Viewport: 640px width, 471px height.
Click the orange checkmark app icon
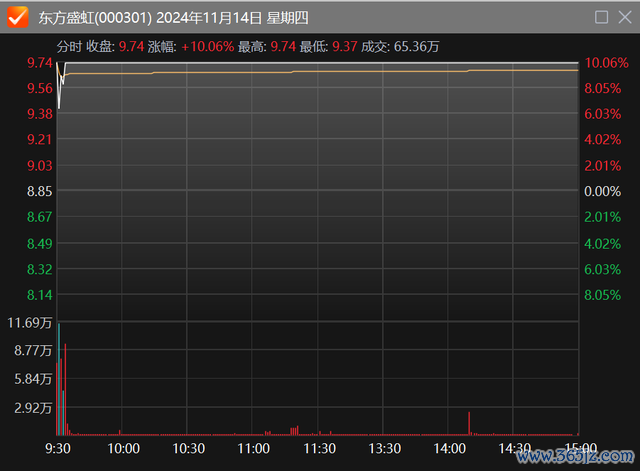coord(18,17)
